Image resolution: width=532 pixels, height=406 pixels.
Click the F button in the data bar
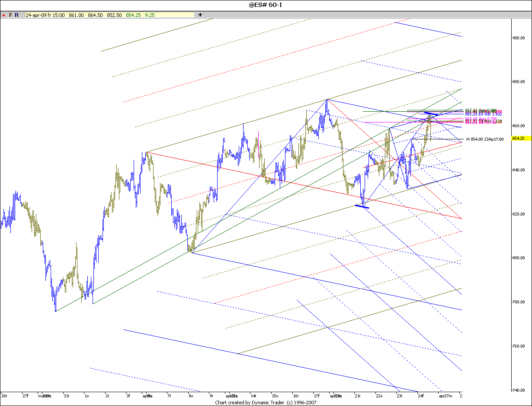pyautogui.click(x=11, y=15)
